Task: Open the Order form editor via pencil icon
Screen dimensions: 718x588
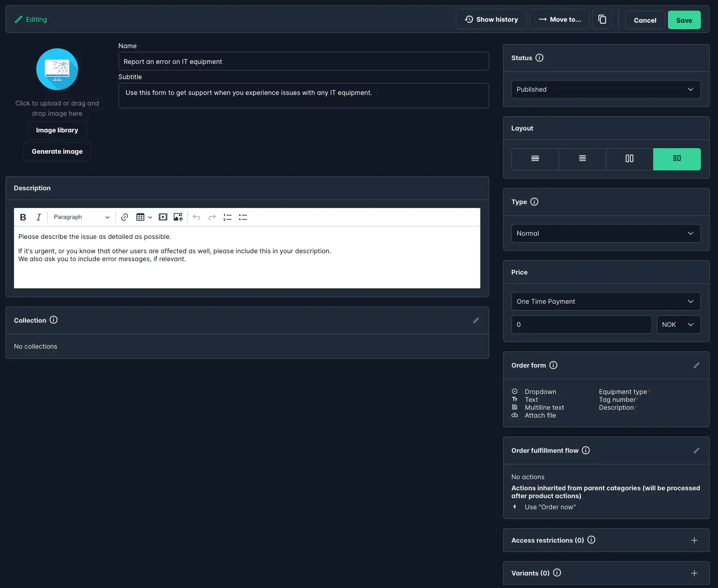Action: tap(697, 365)
